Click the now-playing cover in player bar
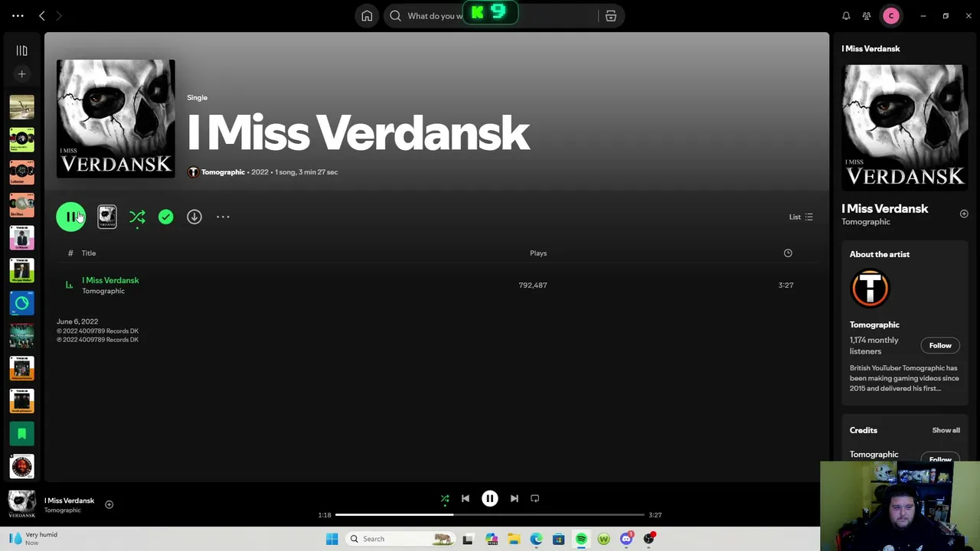 [x=21, y=504]
